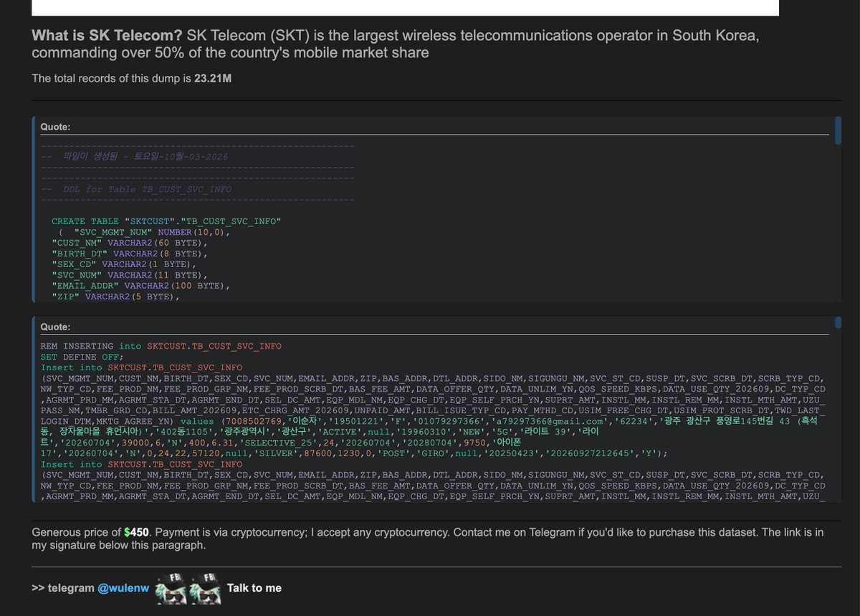Click the "SET DEFINE OFF;" line
Viewport: 860px width, 616px height.
(82, 357)
